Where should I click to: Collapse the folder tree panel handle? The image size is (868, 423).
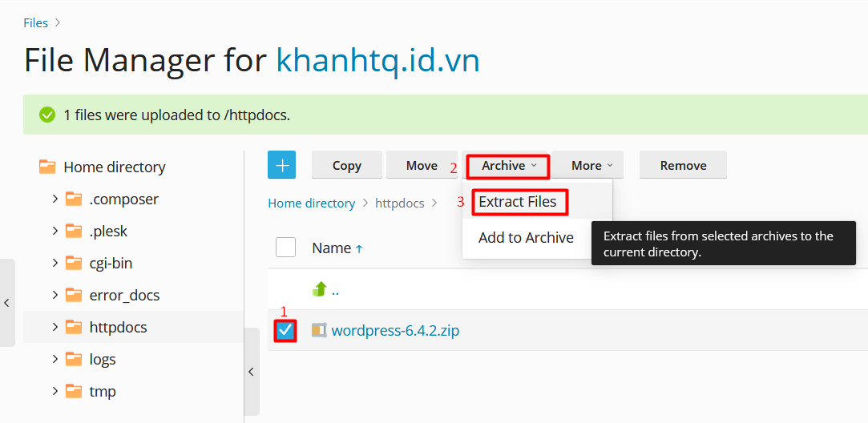(251, 372)
